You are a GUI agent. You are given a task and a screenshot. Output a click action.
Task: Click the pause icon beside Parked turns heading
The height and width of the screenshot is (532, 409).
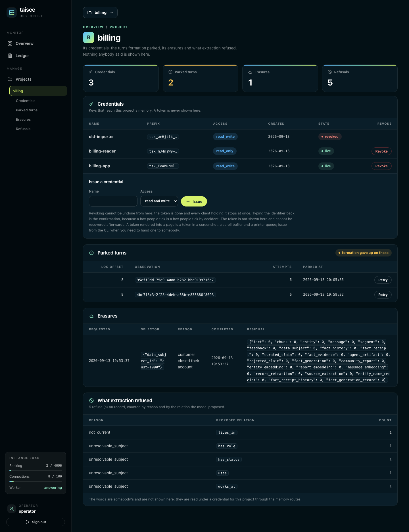pyautogui.click(x=91, y=253)
